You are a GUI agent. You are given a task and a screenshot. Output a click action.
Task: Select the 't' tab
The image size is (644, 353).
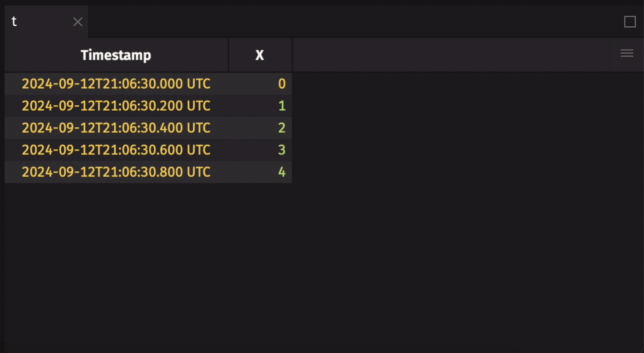[31, 22]
